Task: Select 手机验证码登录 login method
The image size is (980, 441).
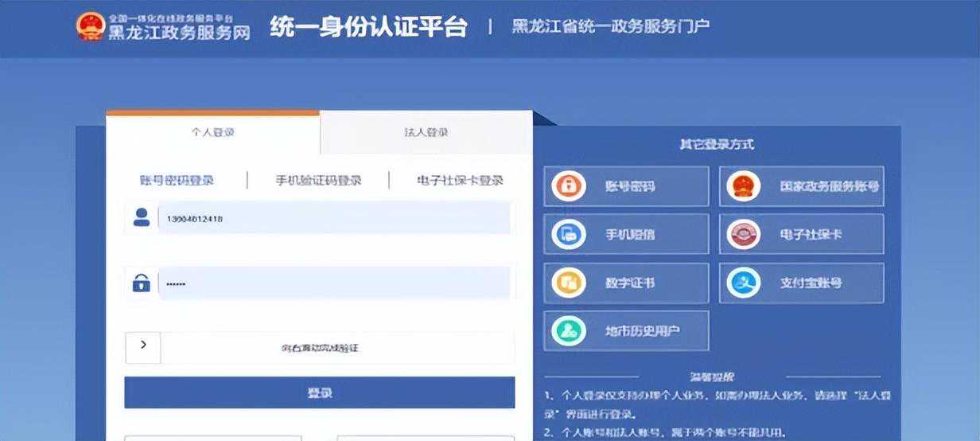Action: tap(318, 181)
